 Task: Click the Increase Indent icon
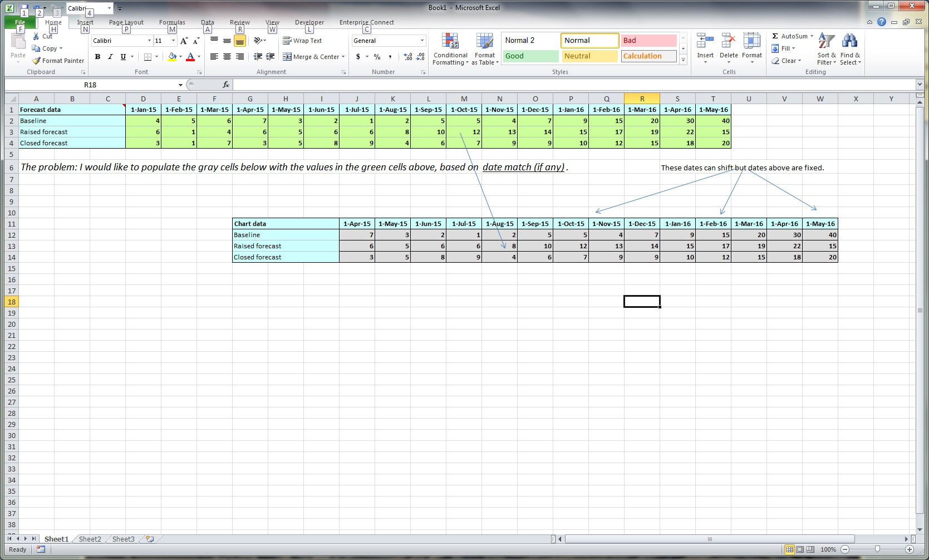point(271,56)
